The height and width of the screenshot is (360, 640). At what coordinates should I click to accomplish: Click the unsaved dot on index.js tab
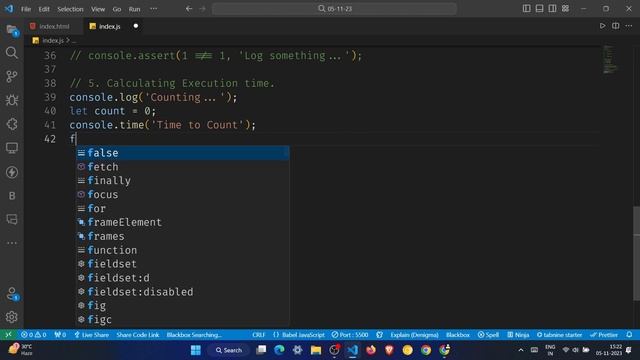(x=136, y=26)
